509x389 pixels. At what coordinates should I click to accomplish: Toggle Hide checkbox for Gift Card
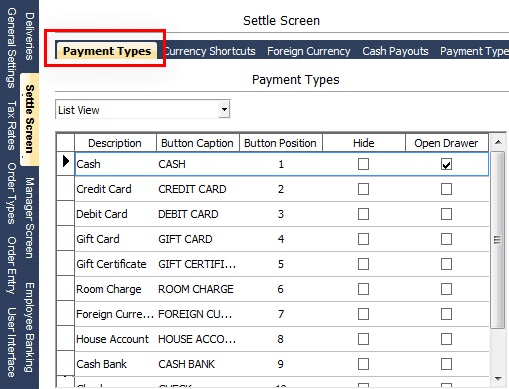pos(363,239)
